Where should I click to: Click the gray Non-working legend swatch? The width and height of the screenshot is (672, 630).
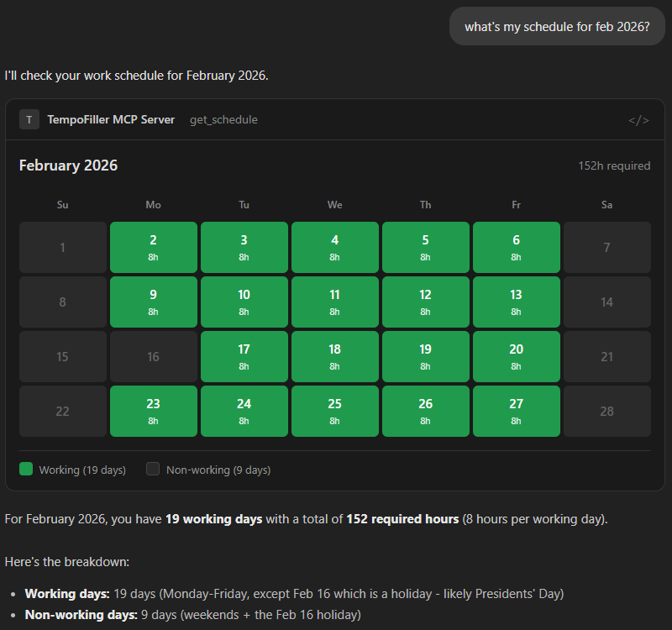pos(152,470)
